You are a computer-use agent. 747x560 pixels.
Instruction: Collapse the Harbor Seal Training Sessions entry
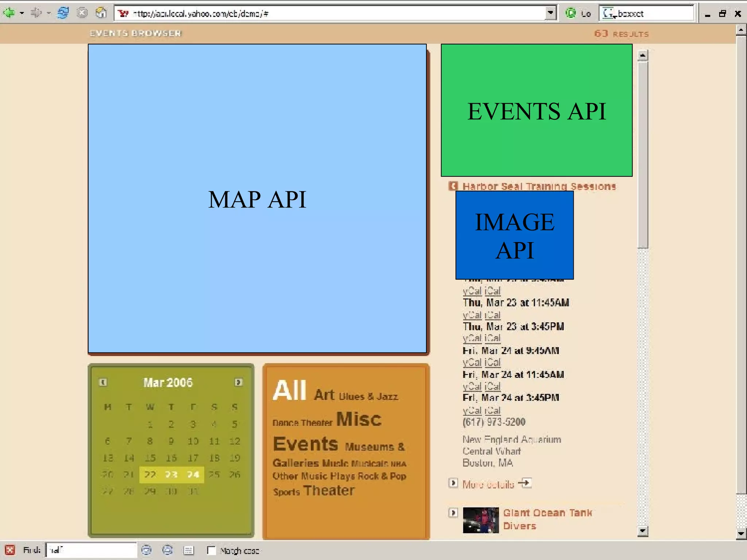coord(453,186)
